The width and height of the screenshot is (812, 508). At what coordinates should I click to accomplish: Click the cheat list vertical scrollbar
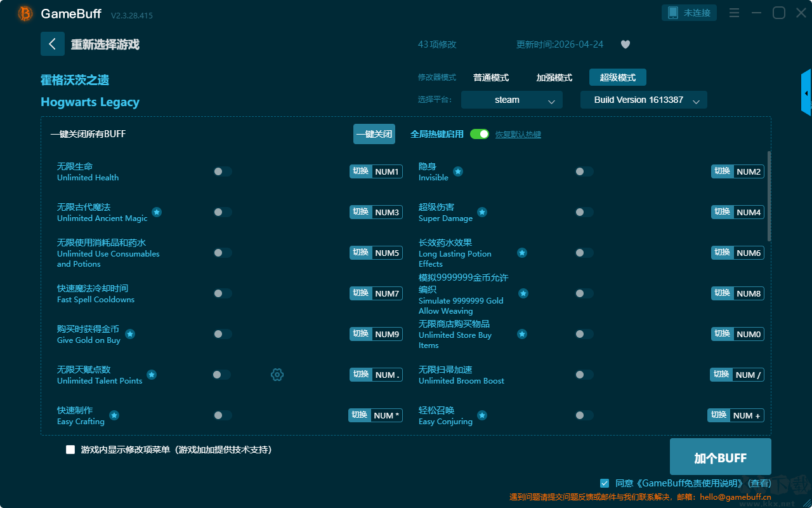769,196
